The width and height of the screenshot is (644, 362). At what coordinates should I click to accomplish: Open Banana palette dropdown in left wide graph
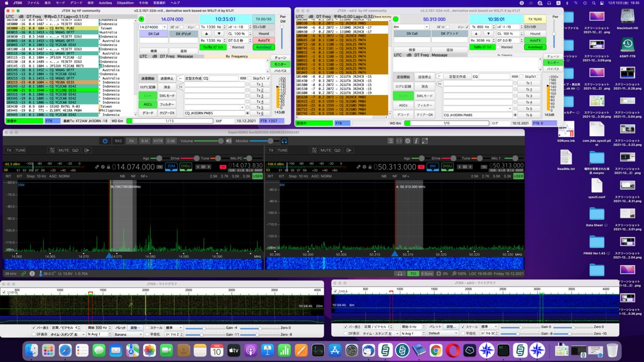tap(128, 335)
